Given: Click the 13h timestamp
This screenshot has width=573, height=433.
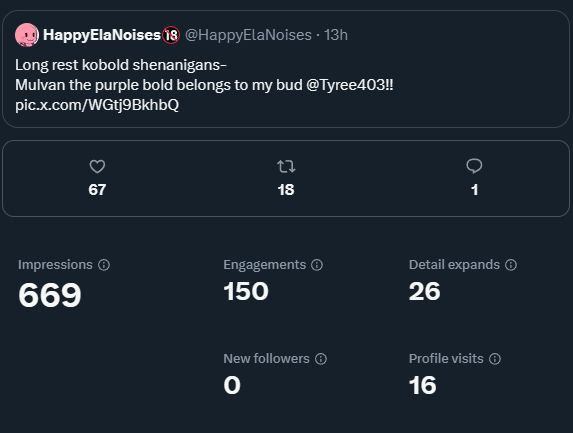Looking at the screenshot, I should pyautogui.click(x=336, y=35).
